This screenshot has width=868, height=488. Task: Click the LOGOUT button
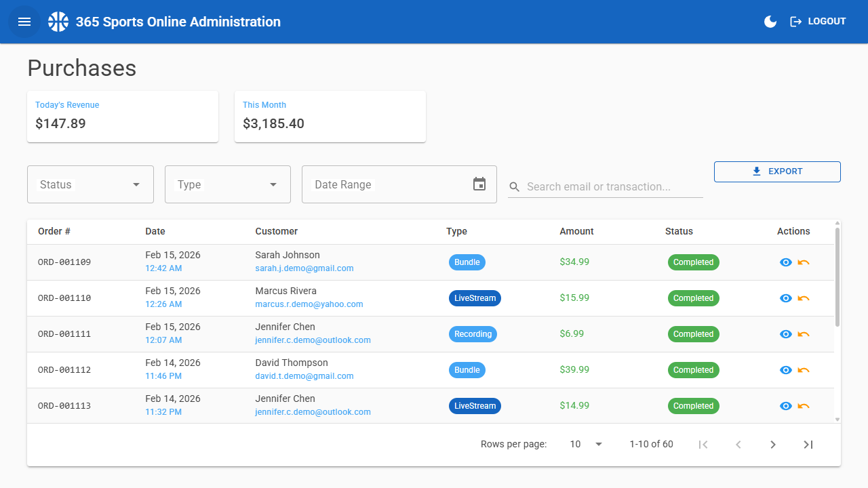(818, 22)
